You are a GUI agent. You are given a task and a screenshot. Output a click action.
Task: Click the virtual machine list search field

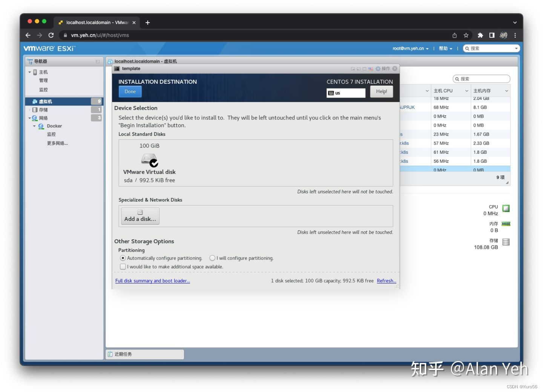pyautogui.click(x=482, y=79)
